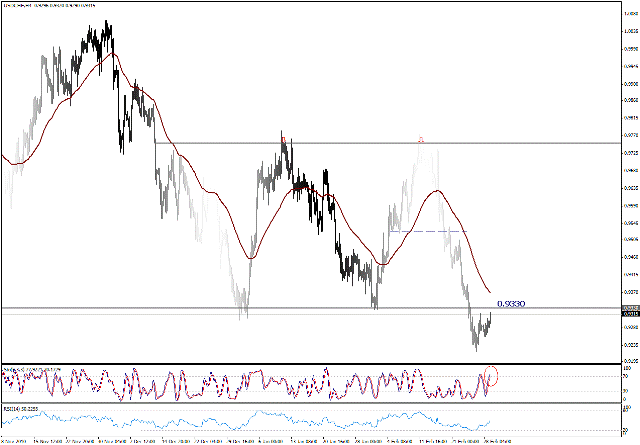This screenshot has width=640, height=445.
Task: Click the stochastic indicator label in the sub-window
Action: pos(30,368)
